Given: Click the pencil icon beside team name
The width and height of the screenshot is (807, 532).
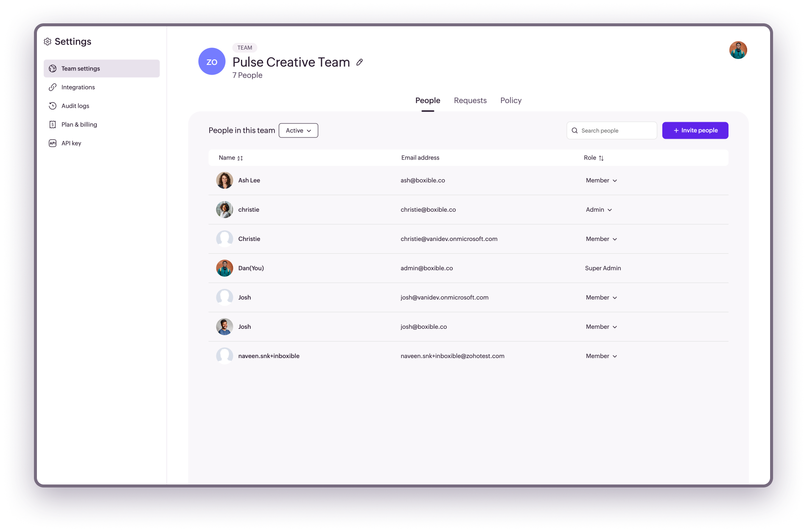Looking at the screenshot, I should pos(359,62).
